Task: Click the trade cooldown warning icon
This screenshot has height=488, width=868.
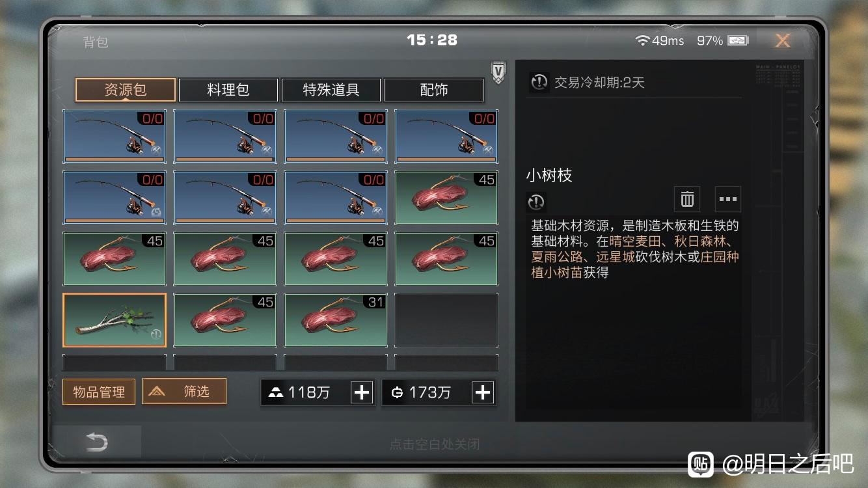Action: tap(539, 83)
